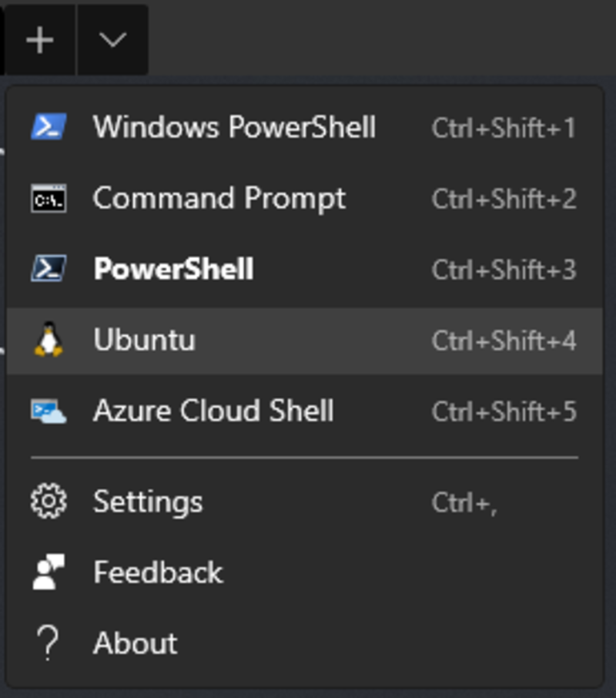Screen dimensions: 616x698
Task: Click the Ctrl+, shortcut hint beside Settings
Action: click(x=464, y=502)
